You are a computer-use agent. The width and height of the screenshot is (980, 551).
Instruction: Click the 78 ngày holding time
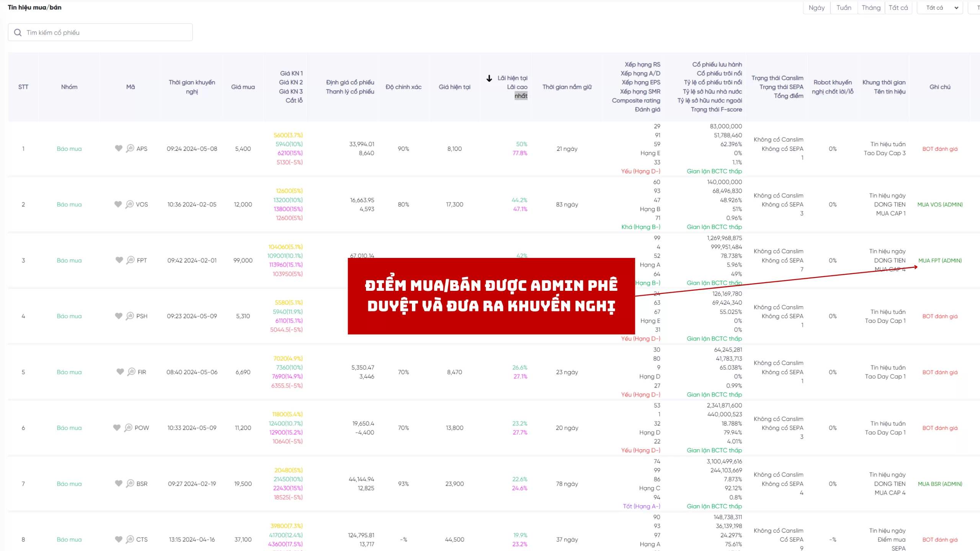pos(567,484)
